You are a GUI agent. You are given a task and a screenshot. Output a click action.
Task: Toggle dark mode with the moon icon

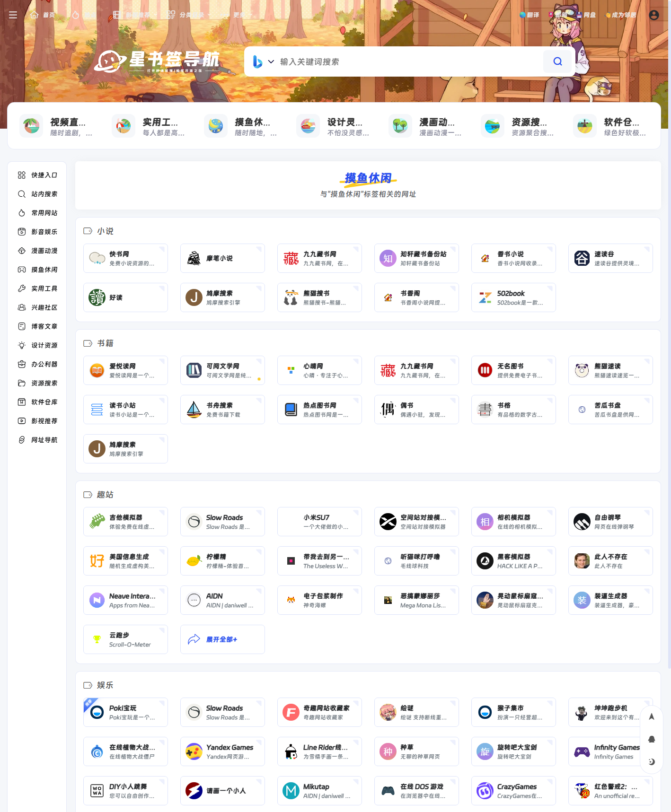pos(652,761)
